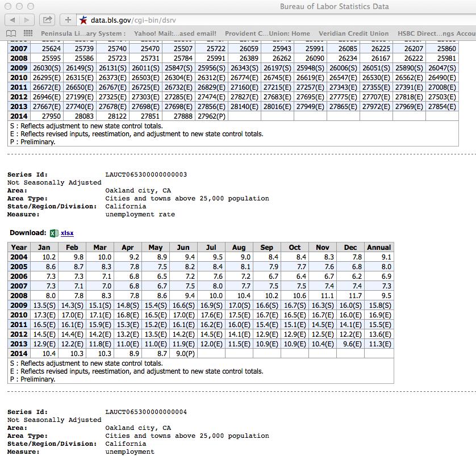Click the 2014 row label in rate table

pyautogui.click(x=19, y=353)
